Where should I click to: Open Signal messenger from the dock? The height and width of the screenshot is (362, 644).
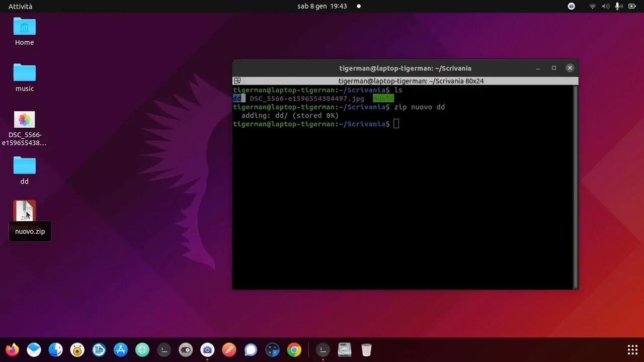coord(251,349)
